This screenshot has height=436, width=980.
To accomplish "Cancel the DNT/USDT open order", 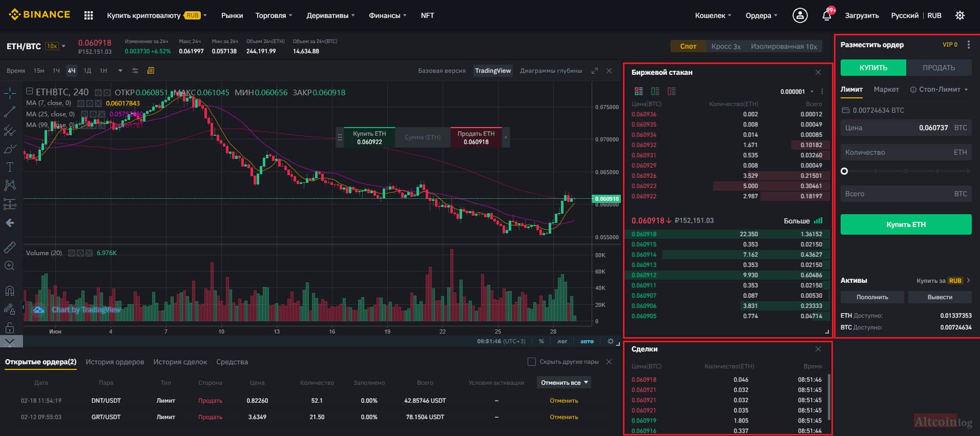I will point(564,401).
